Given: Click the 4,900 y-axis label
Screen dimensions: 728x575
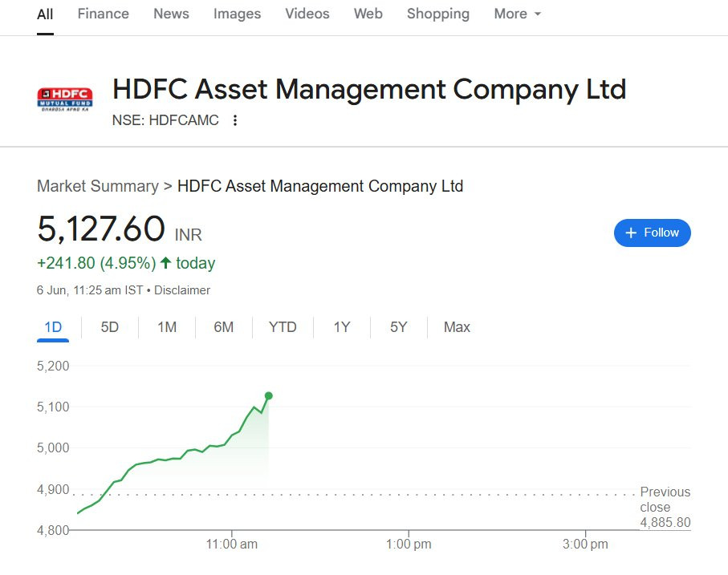Looking at the screenshot, I should pyautogui.click(x=53, y=490).
